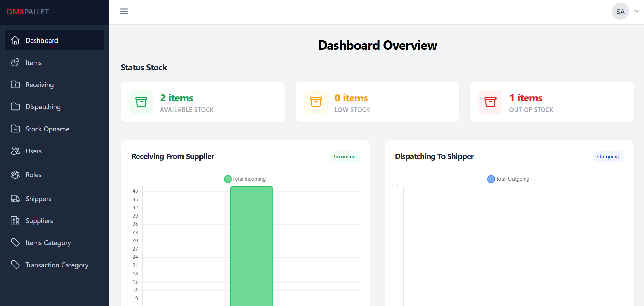Image resolution: width=644 pixels, height=306 pixels.
Task: Click the 'Dashboard Overview' title
Action: click(377, 45)
